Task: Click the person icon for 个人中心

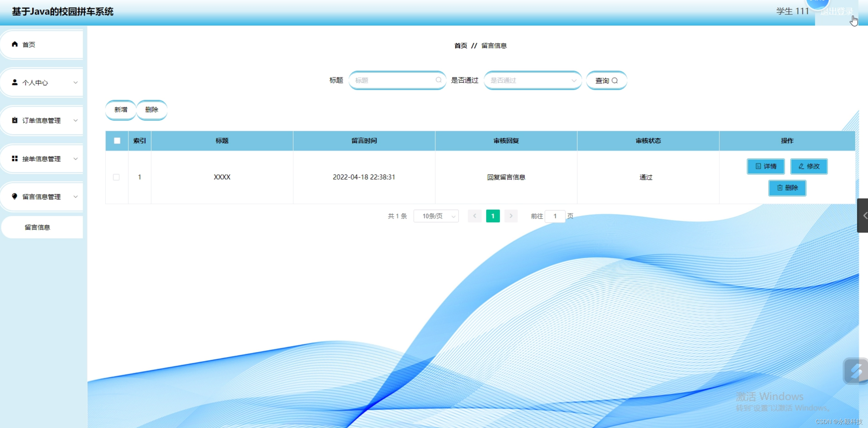Action: tap(15, 82)
